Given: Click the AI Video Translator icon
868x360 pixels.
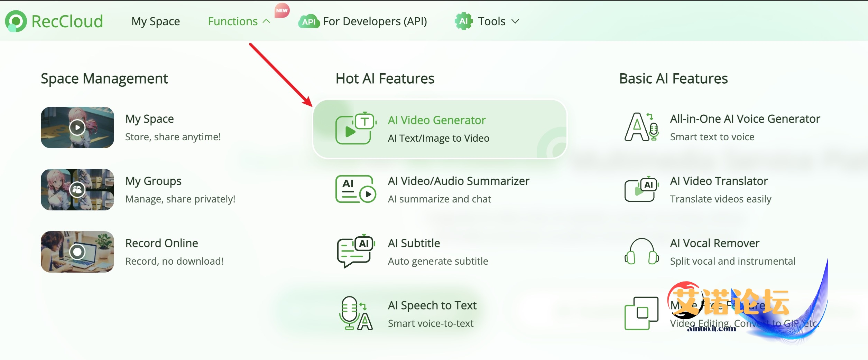Looking at the screenshot, I should [x=641, y=189].
